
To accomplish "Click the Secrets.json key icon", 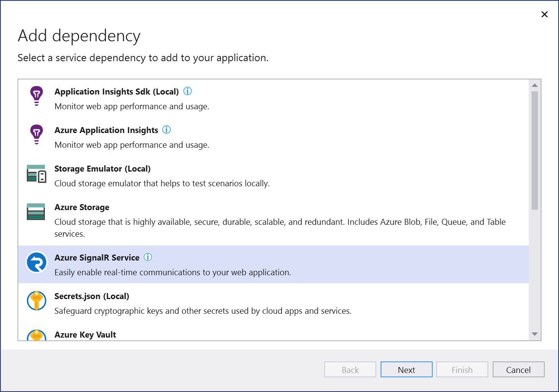I will (37, 301).
